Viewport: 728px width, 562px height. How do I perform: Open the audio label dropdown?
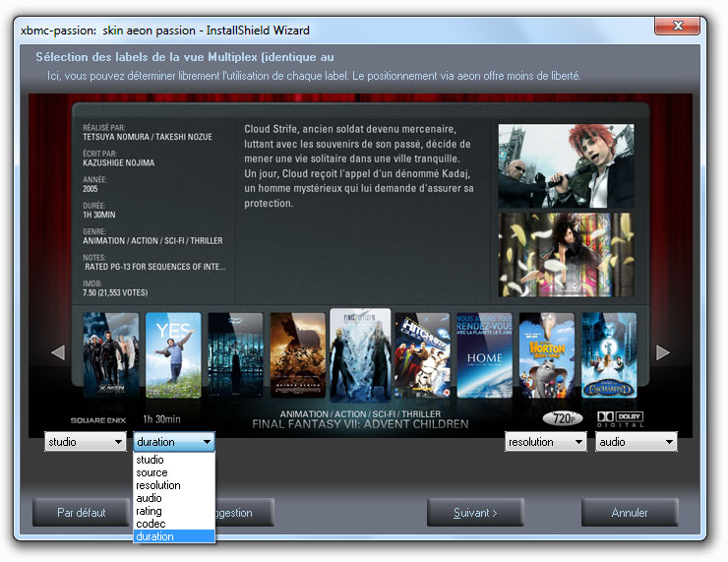pyautogui.click(x=637, y=442)
